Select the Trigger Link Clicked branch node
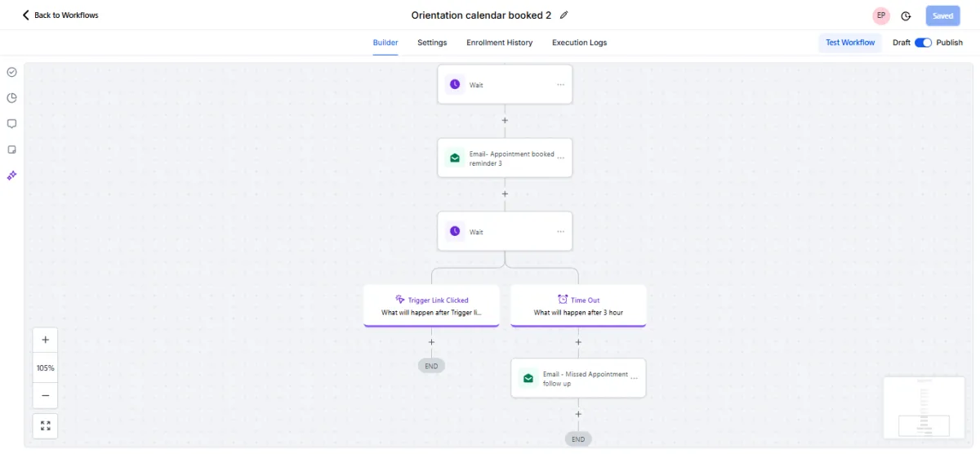The height and width of the screenshot is (454, 980). [x=431, y=305]
